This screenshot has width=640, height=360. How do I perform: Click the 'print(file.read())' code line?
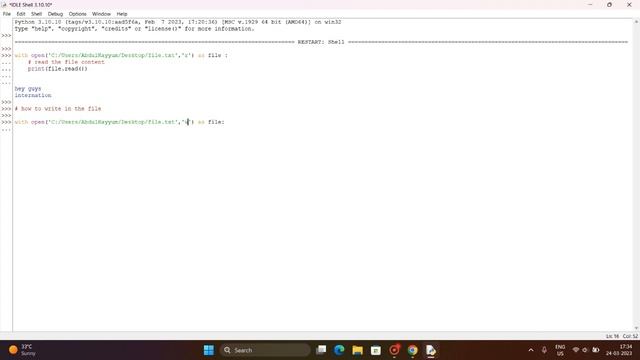pyautogui.click(x=58, y=69)
